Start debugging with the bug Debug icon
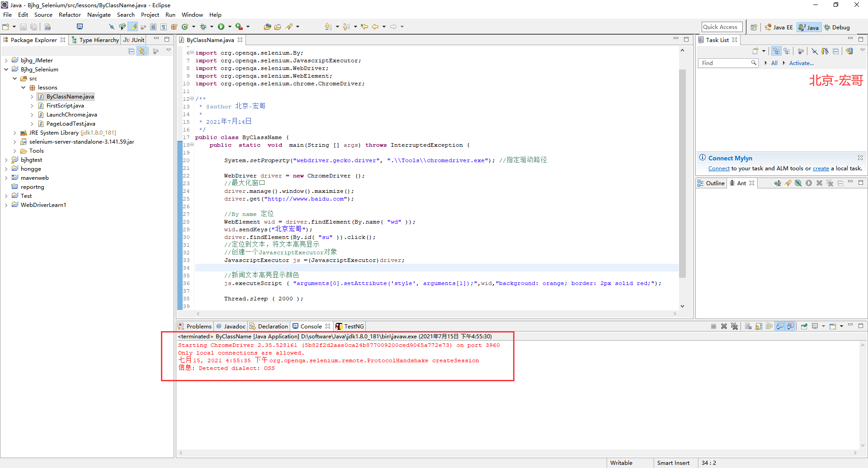 click(203, 27)
